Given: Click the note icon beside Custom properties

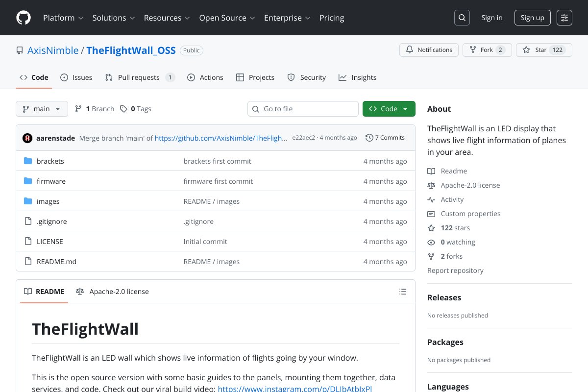Looking at the screenshot, I should point(431,214).
